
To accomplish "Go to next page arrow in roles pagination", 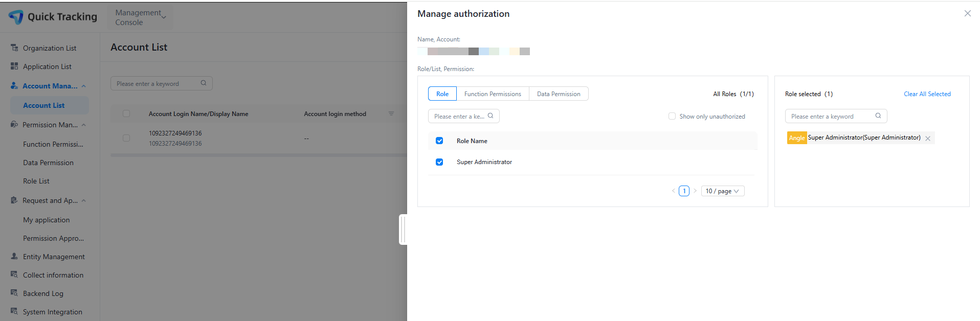I will coord(695,191).
